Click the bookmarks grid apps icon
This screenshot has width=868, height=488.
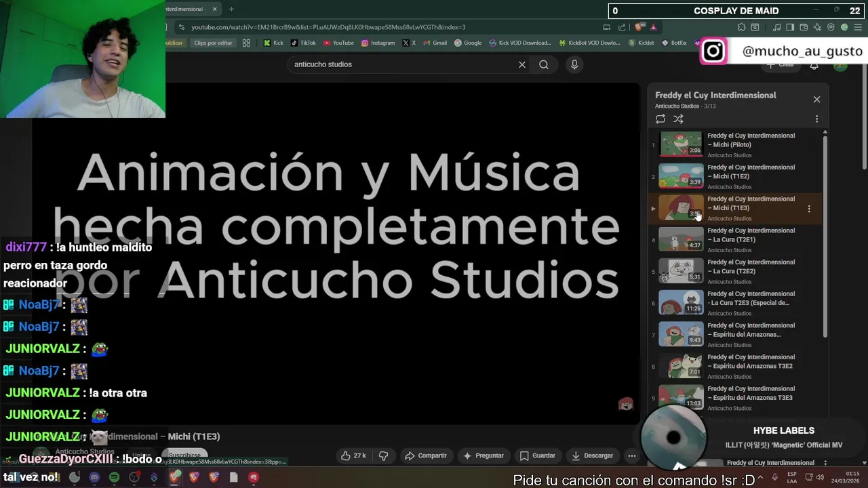(246, 43)
